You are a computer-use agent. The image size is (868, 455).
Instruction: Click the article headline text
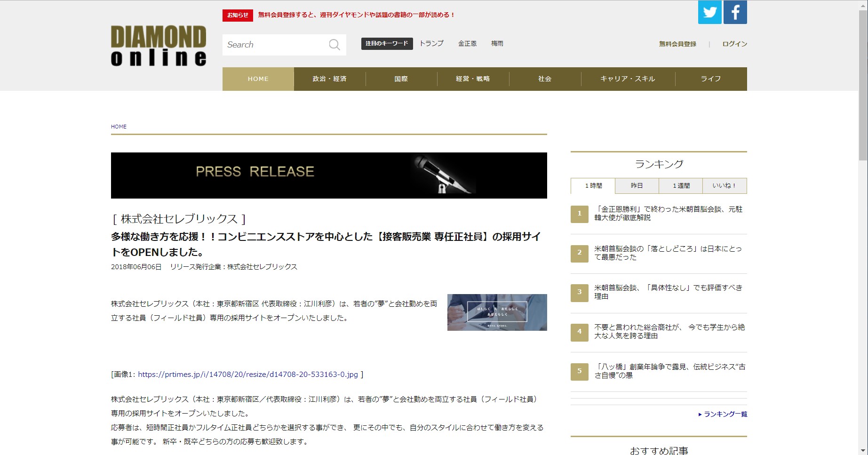pos(326,244)
